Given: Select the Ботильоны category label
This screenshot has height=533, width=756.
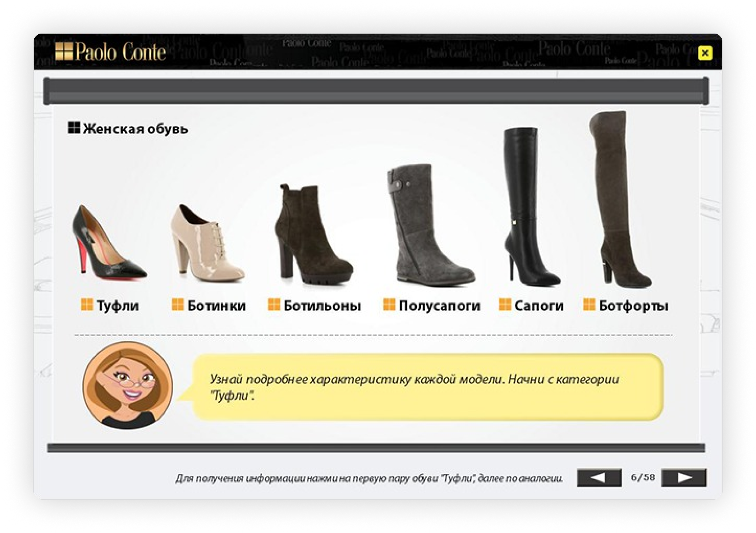Looking at the screenshot, I should (322, 305).
